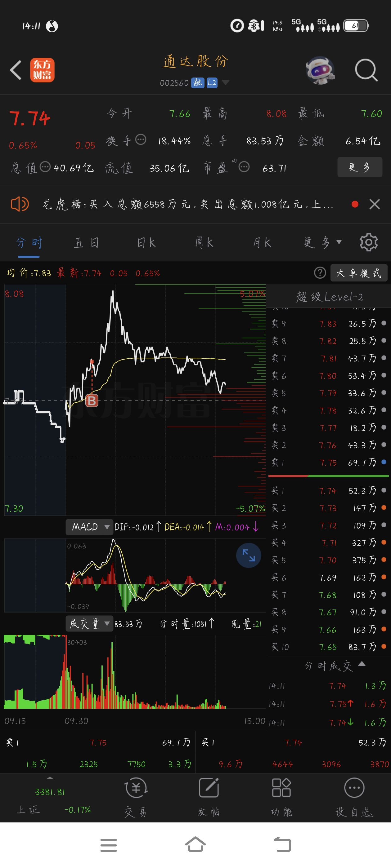Open the 发帖 post icon
The height and width of the screenshot is (868, 391).
pyautogui.click(x=209, y=798)
